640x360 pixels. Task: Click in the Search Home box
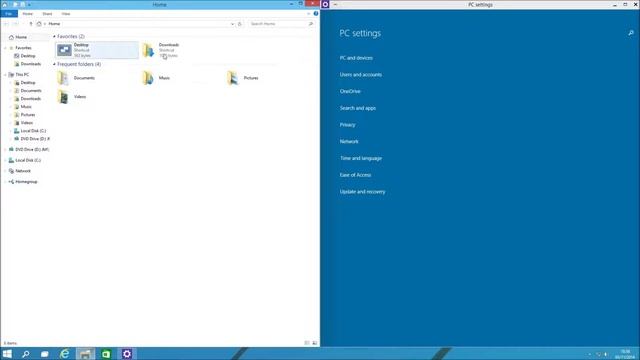(281, 24)
